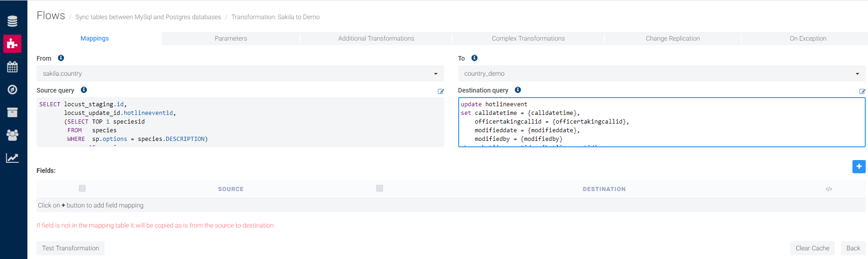The height and width of the screenshot is (259, 868).
Task: Click the blue plus add mapping button
Action: click(858, 166)
